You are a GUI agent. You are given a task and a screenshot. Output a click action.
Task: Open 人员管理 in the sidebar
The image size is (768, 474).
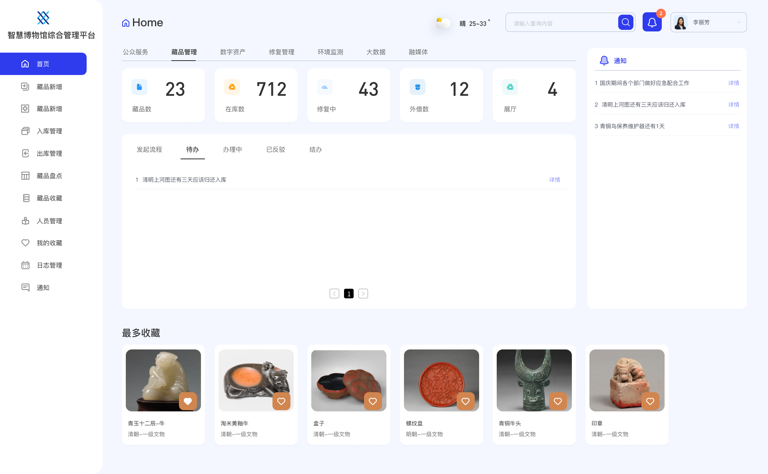coord(49,221)
